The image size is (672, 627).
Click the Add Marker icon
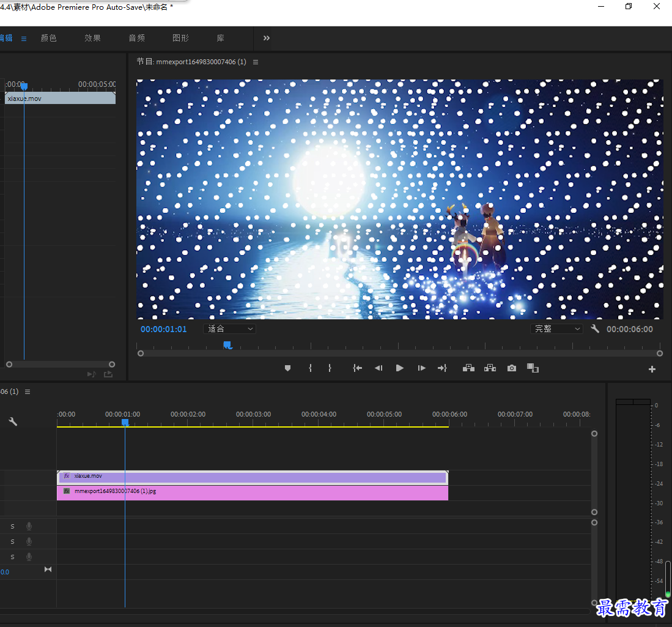pos(287,368)
